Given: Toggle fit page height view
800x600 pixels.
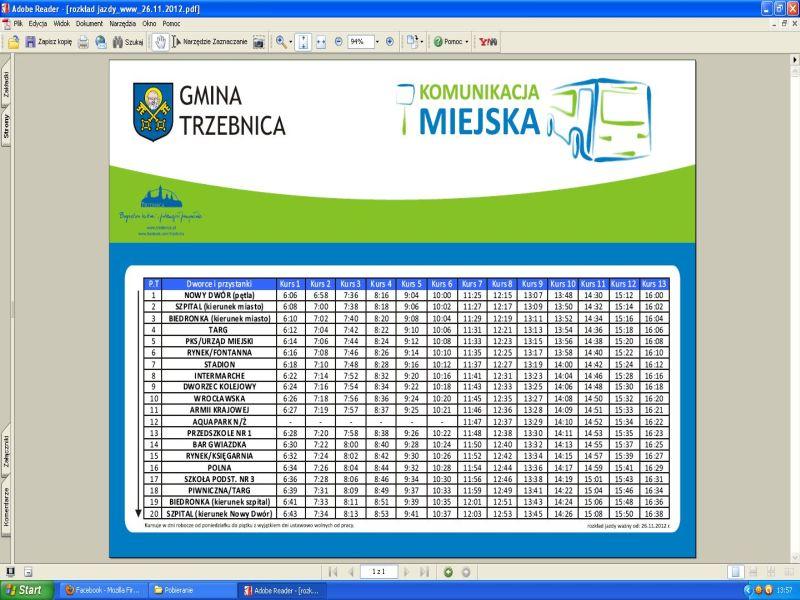Looking at the screenshot, I should [x=304, y=42].
